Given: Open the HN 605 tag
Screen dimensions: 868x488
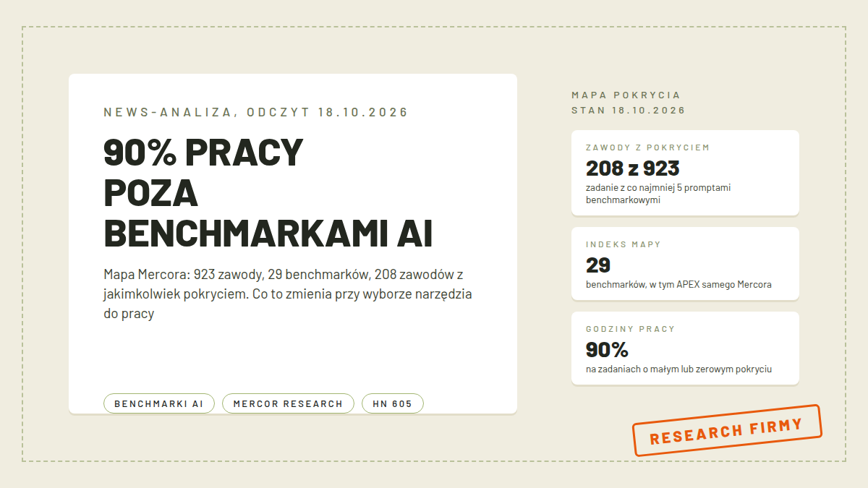Looking at the screenshot, I should (393, 403).
